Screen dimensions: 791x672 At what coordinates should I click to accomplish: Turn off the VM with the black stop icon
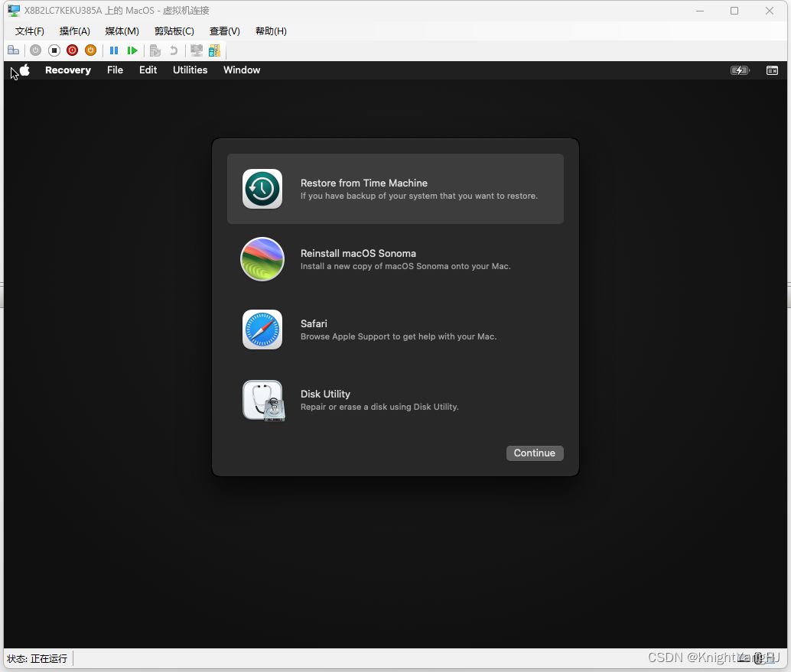54,50
